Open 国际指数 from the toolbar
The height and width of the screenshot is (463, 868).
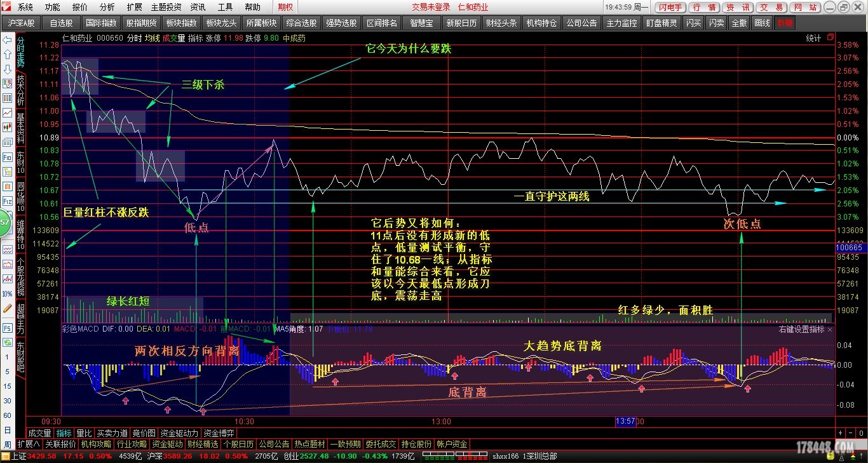101,22
